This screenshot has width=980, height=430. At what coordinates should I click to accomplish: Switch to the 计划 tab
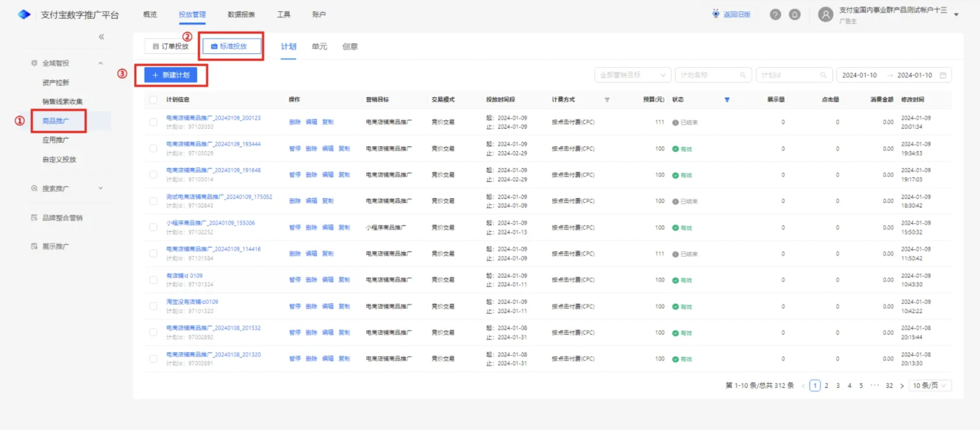(288, 46)
